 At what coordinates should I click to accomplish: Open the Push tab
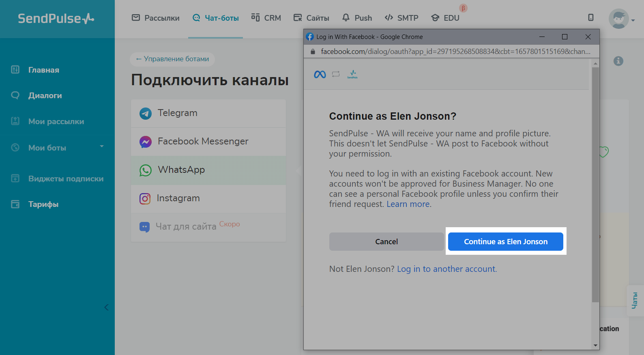point(357,18)
